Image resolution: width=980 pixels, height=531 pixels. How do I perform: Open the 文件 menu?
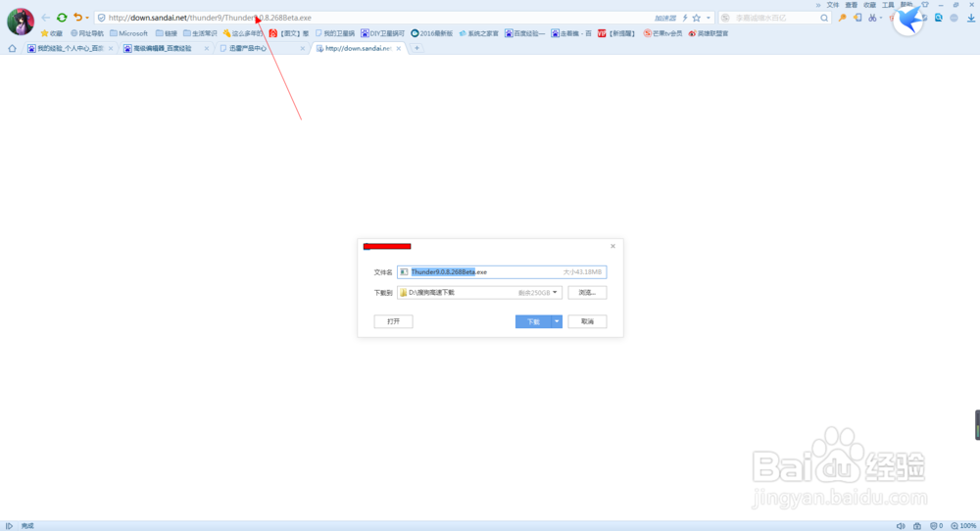832,5
